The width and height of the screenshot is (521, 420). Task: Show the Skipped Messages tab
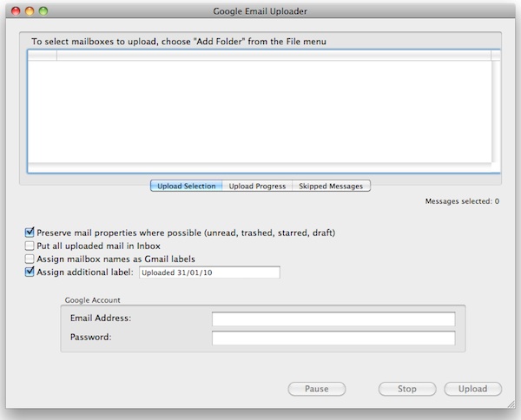tap(331, 186)
